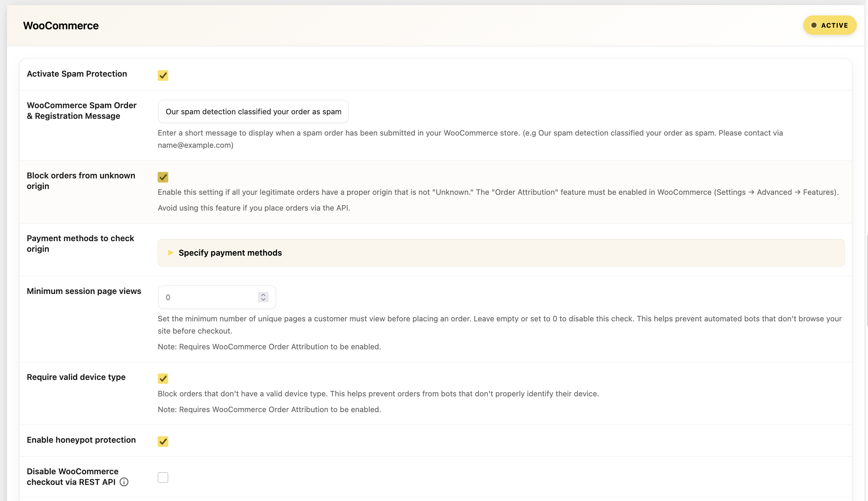Viewport: 868px width, 501px height.
Task: Uncheck Activate Spam Protection checkbox
Action: click(163, 75)
